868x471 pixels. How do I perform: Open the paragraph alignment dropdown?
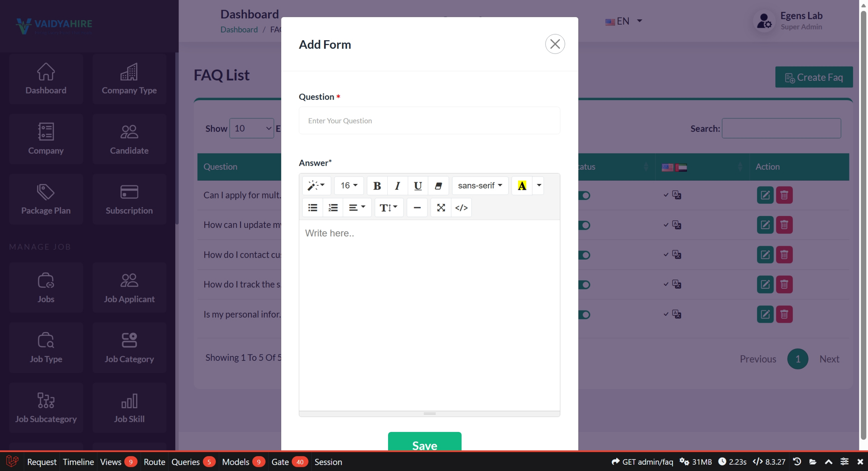click(x=356, y=207)
